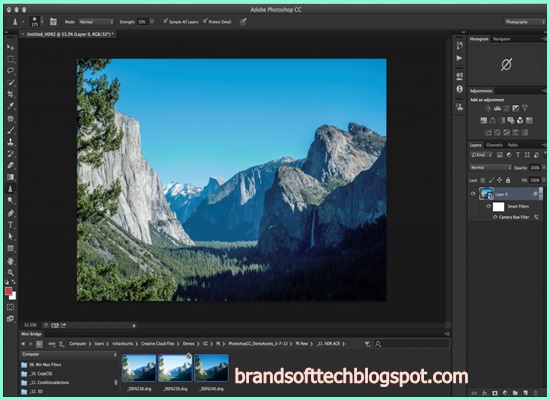
Task: Select the Dodge tool
Action: point(11,200)
